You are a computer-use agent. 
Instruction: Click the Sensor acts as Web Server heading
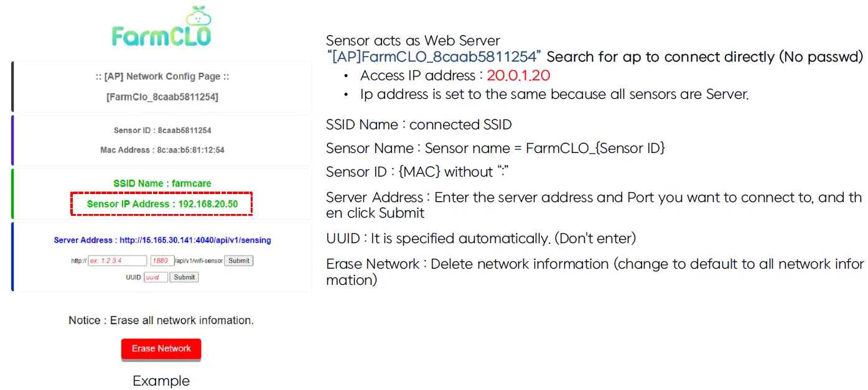(413, 41)
